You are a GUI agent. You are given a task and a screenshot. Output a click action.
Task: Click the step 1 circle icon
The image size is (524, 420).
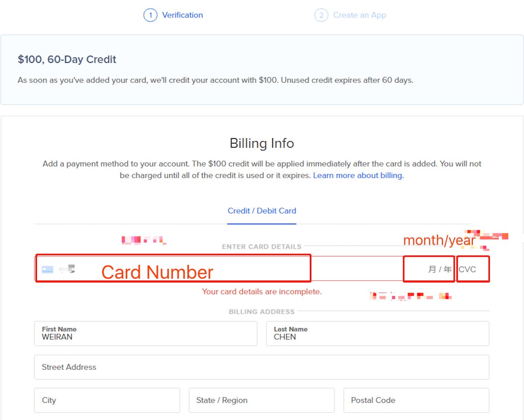(x=150, y=15)
